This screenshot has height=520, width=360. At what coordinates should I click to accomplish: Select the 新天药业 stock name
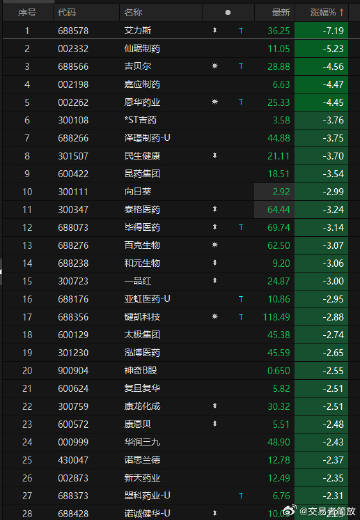tap(142, 478)
